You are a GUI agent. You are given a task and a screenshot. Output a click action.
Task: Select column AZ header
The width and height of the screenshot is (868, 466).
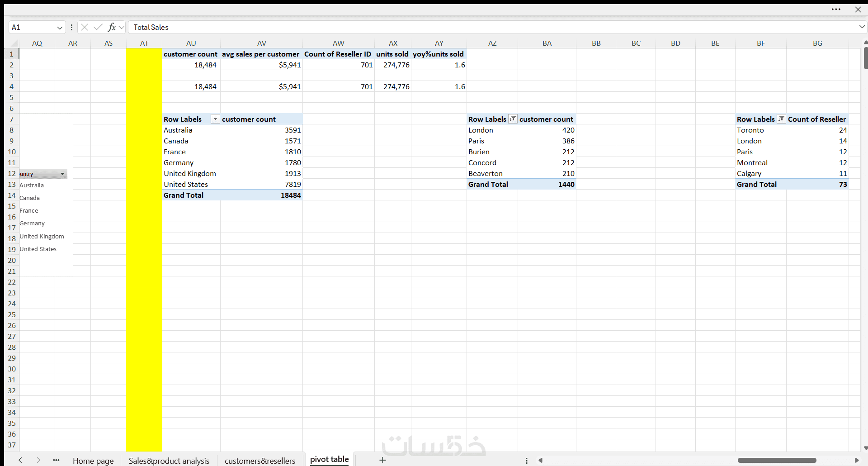click(492, 43)
